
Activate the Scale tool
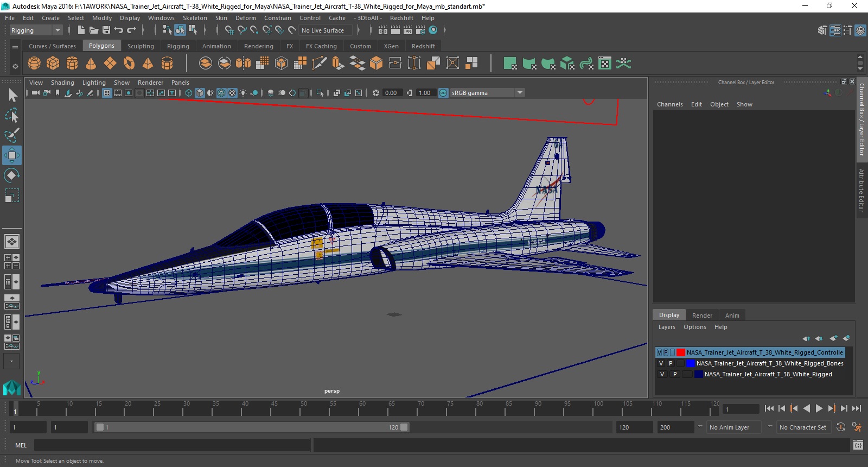[x=12, y=195]
